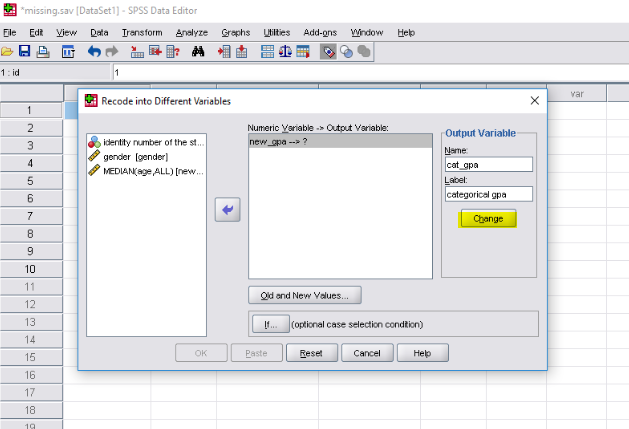Viewport: 629px width, 429px height.
Task: Close the Recode into Different Variables dialog
Action: 534,101
